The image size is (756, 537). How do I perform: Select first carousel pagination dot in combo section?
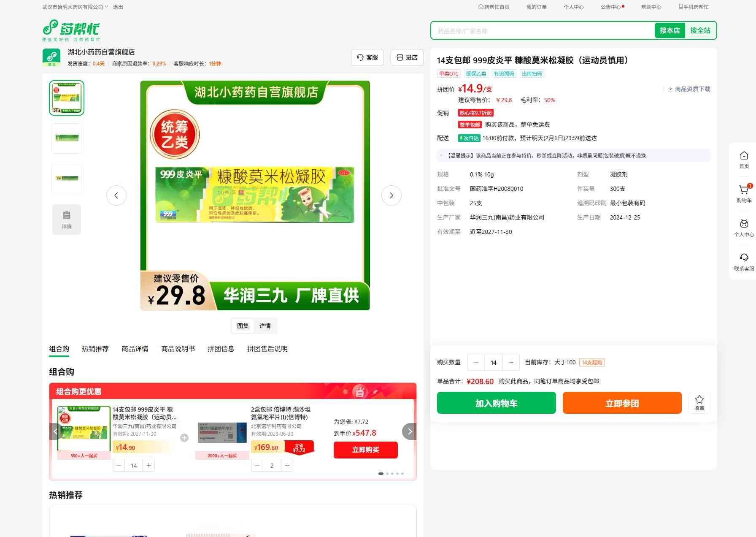point(381,474)
